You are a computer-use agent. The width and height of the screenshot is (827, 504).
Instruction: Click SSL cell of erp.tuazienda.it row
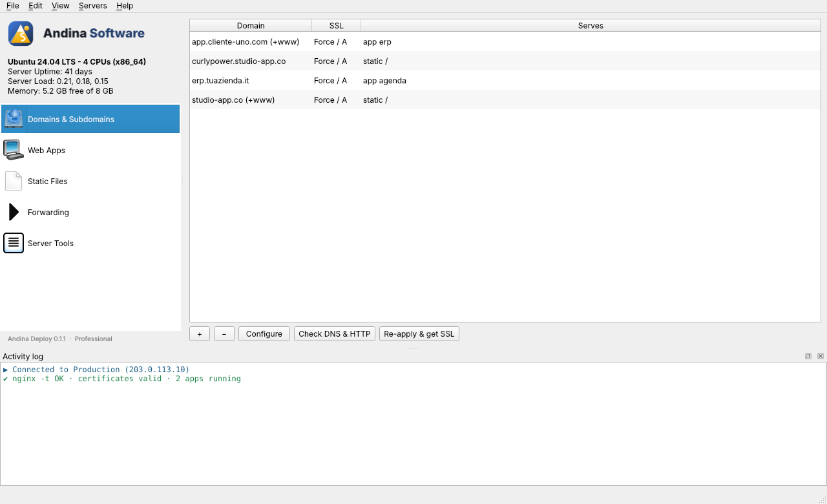coord(337,80)
